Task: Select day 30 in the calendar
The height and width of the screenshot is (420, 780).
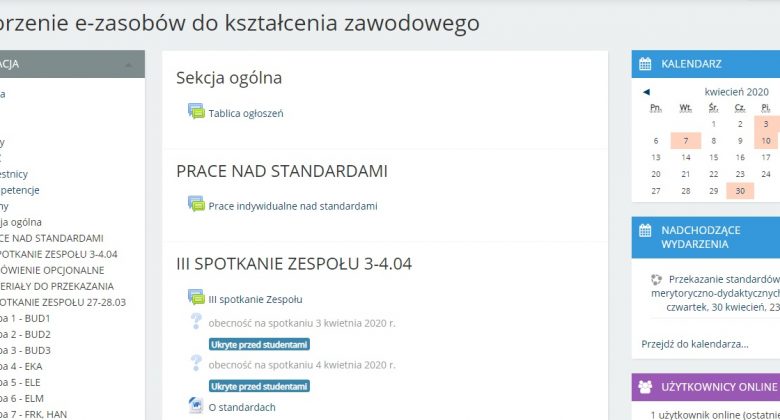Action: tap(739, 190)
